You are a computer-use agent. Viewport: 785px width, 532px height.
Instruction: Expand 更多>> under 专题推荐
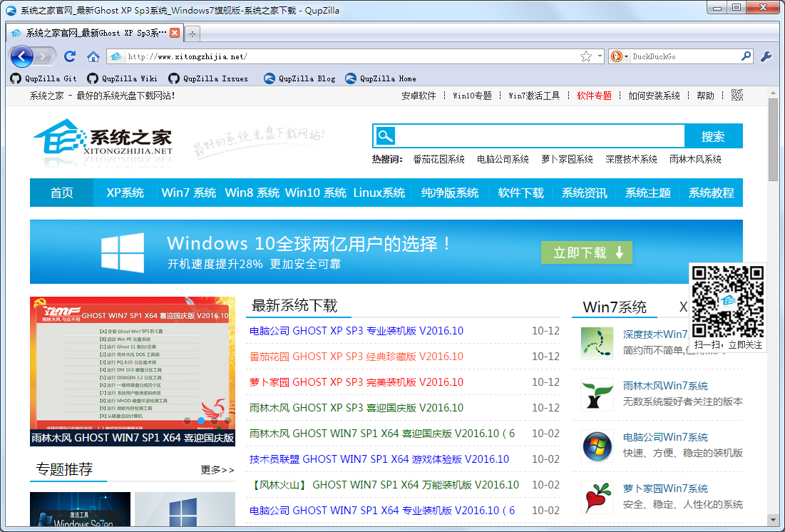pos(217,470)
